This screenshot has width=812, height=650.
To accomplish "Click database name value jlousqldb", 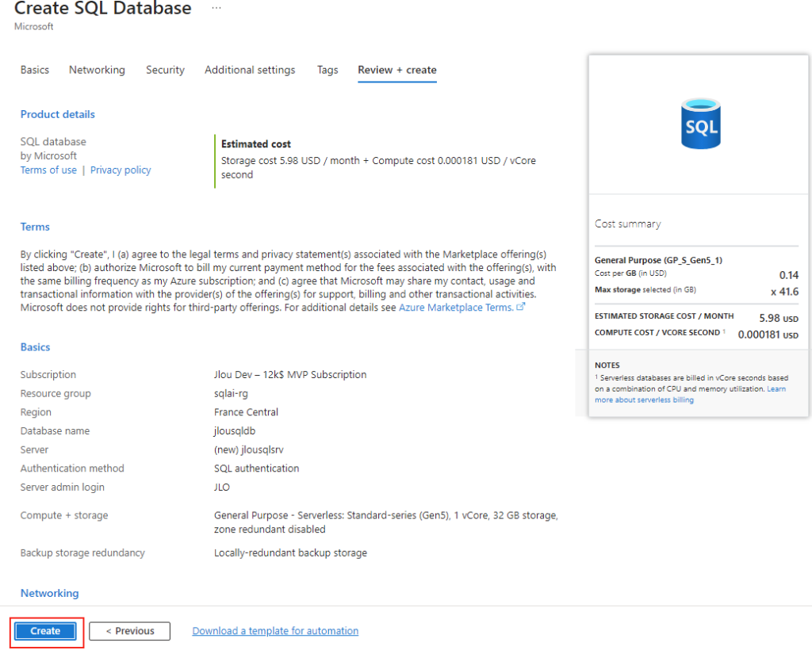I will tap(235, 431).
